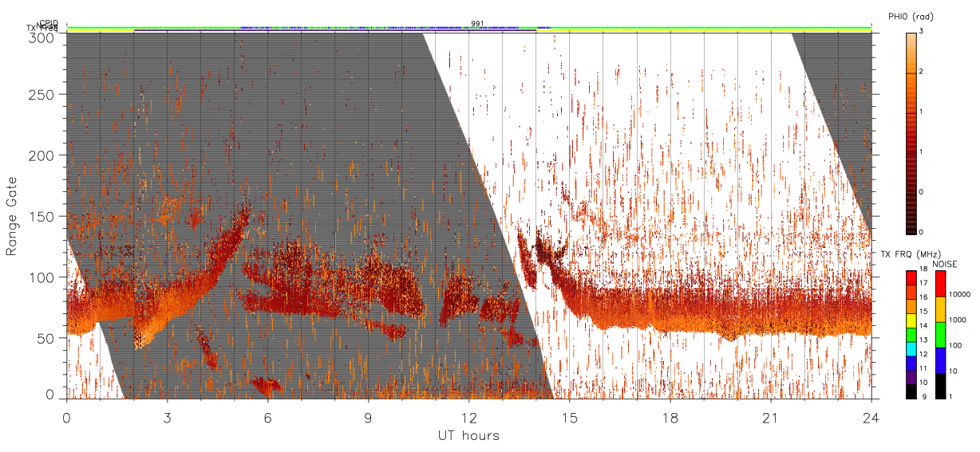Screen dimensions: 980x452
Task: Click the 18 tick on UT hours axis
Action: point(670,417)
